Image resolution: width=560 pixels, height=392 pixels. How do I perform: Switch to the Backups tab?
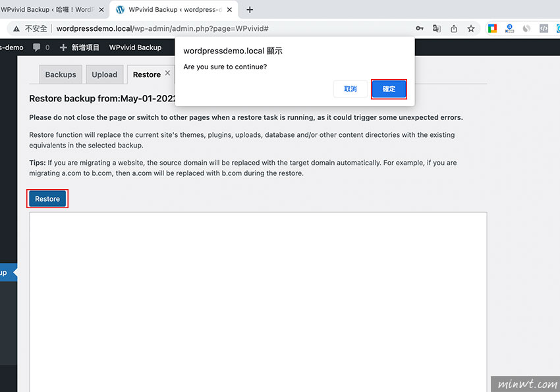coord(61,74)
